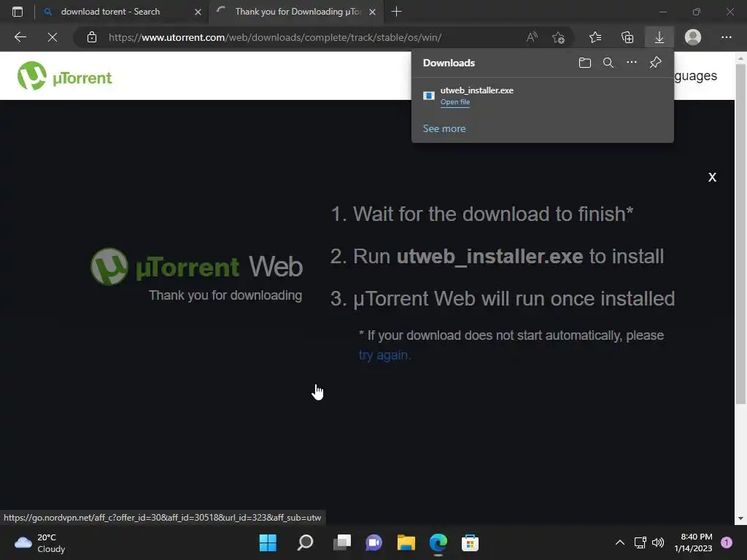
Task: Open taskbar Search
Action: pyautogui.click(x=305, y=542)
